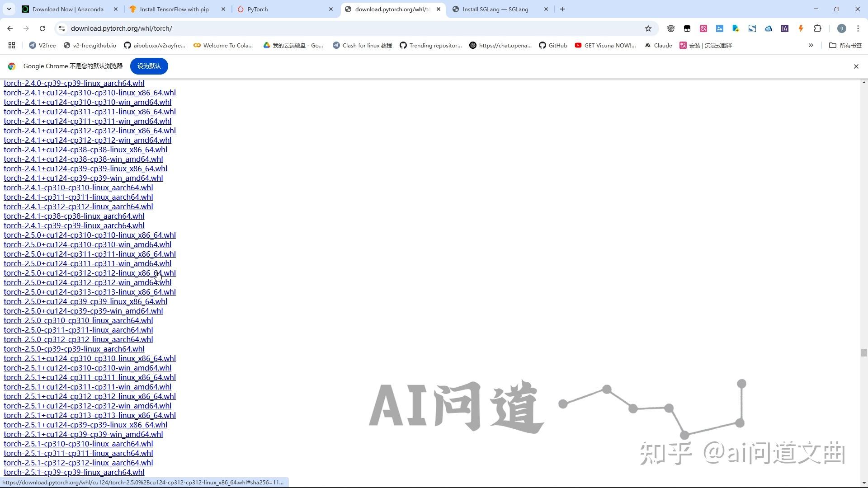Open the 所有书签 bookmarks folder
The height and width of the screenshot is (488, 868).
tap(845, 45)
